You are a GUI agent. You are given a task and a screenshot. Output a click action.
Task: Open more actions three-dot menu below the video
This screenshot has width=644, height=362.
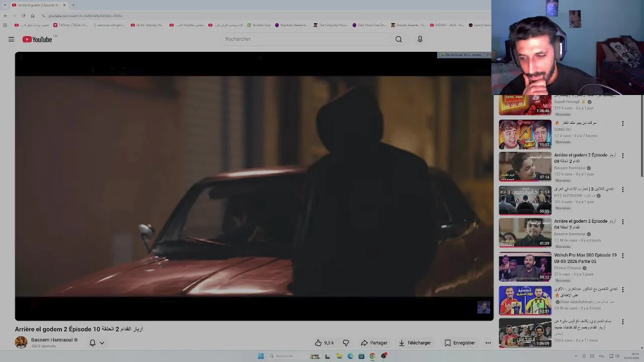click(x=488, y=343)
